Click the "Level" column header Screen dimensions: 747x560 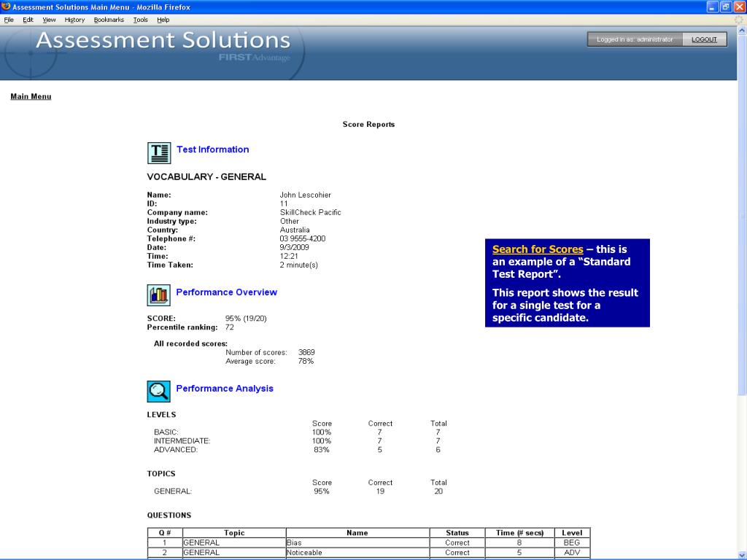[x=572, y=533]
